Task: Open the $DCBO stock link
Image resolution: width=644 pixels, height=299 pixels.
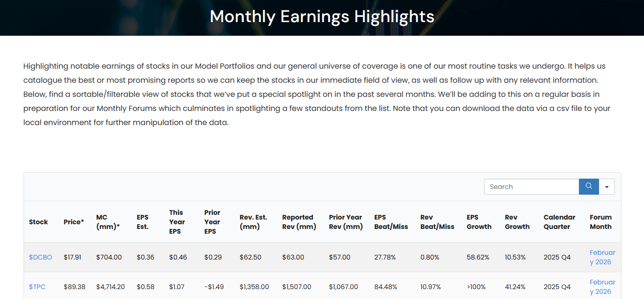Action: click(x=40, y=257)
